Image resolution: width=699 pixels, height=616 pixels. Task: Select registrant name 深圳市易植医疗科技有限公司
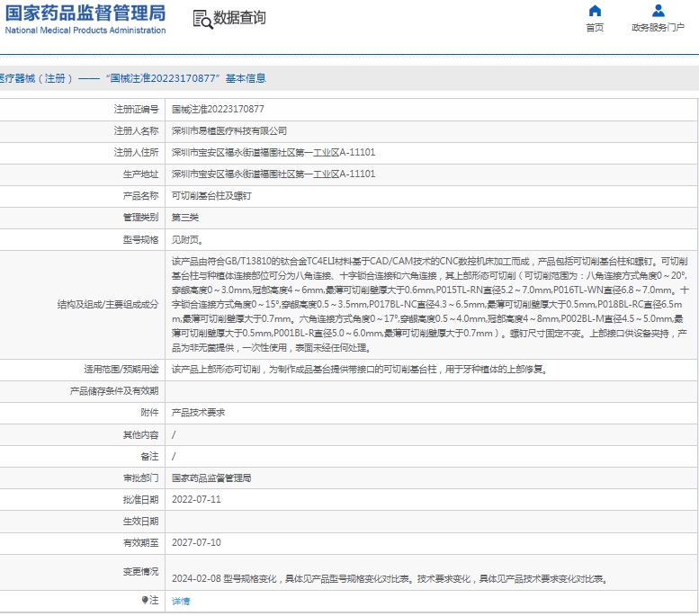click(x=229, y=131)
